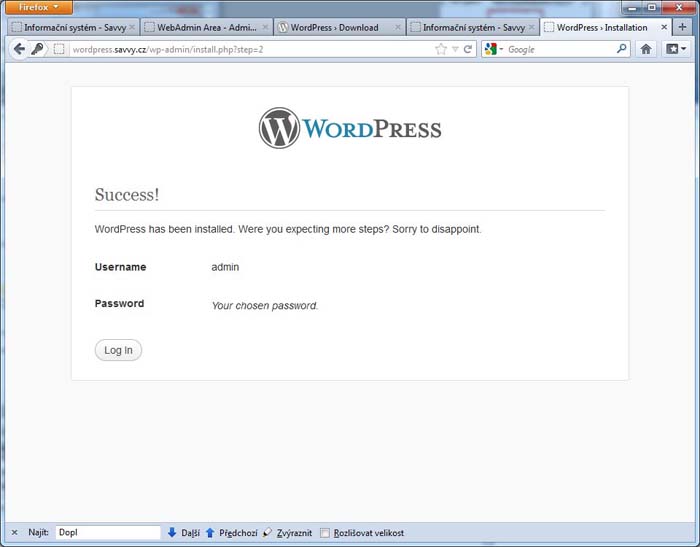700x547 pixels.
Task: Select the WordPress › Installation tab
Action: tap(605, 28)
